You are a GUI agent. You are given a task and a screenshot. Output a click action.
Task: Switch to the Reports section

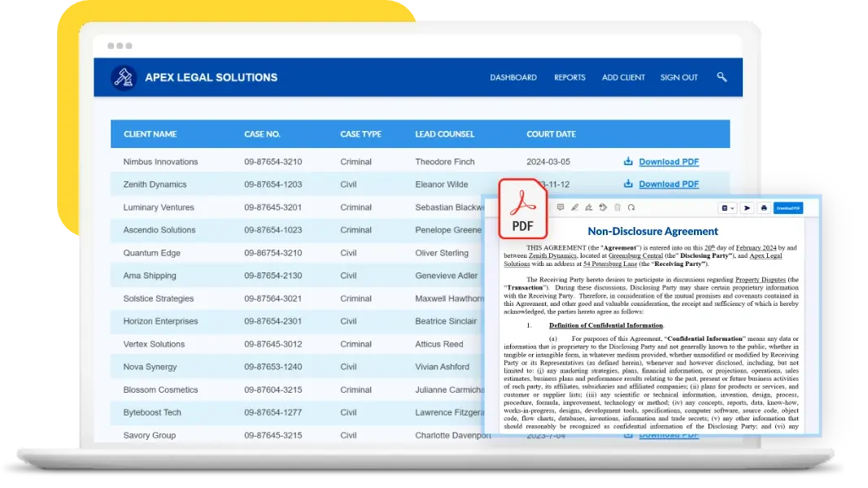click(569, 77)
